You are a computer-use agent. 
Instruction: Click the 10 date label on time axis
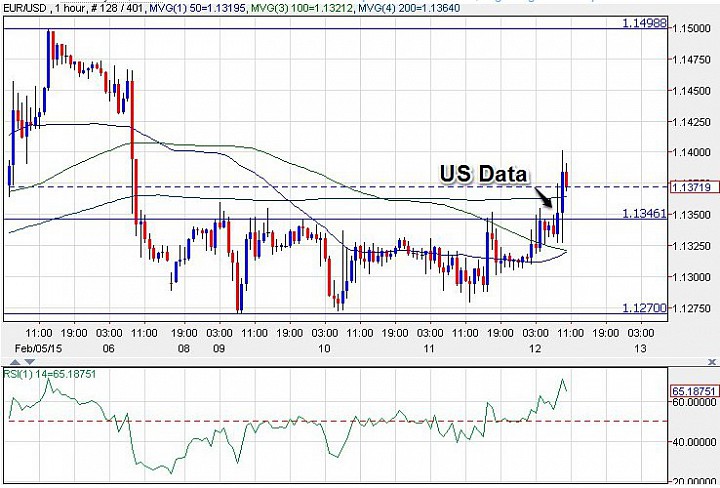(x=324, y=348)
